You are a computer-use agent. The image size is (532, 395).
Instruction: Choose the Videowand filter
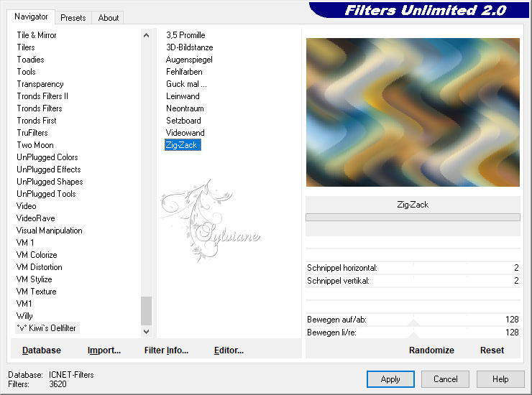pos(185,133)
